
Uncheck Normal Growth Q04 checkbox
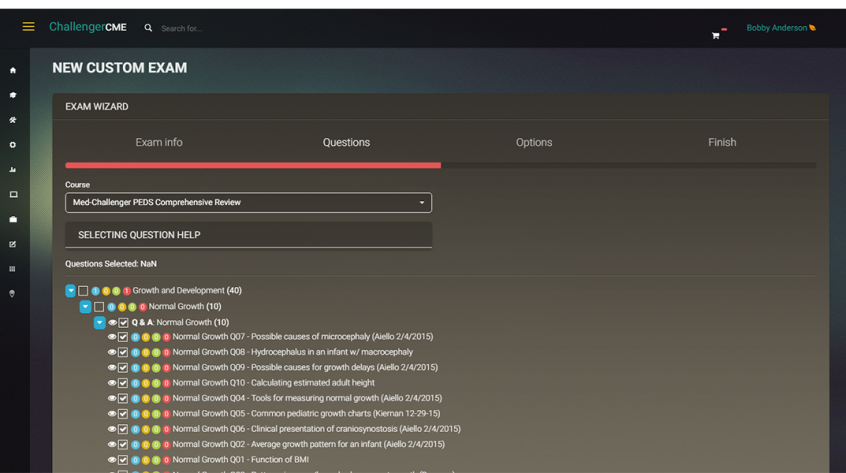[123, 399]
